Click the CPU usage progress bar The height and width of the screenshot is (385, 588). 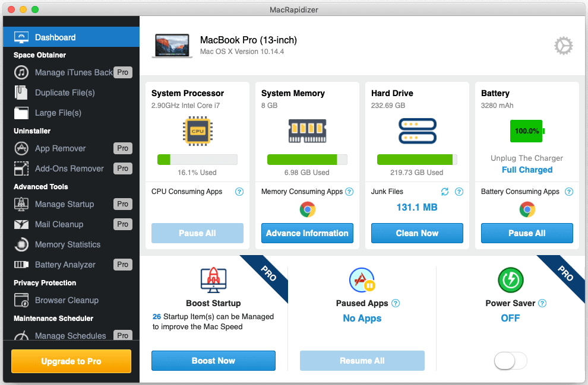tap(197, 160)
